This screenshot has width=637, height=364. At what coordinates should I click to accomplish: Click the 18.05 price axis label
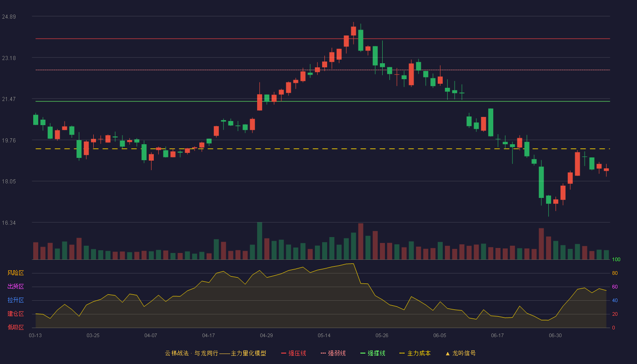9,182
